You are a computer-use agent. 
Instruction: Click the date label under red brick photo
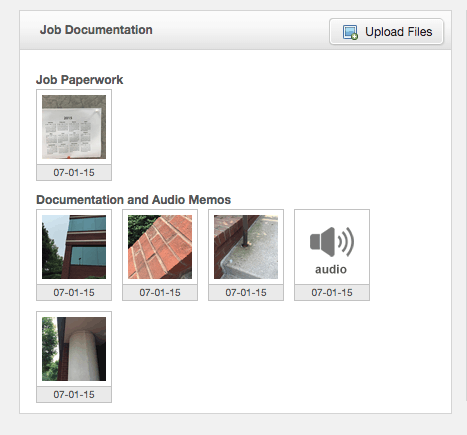160,292
